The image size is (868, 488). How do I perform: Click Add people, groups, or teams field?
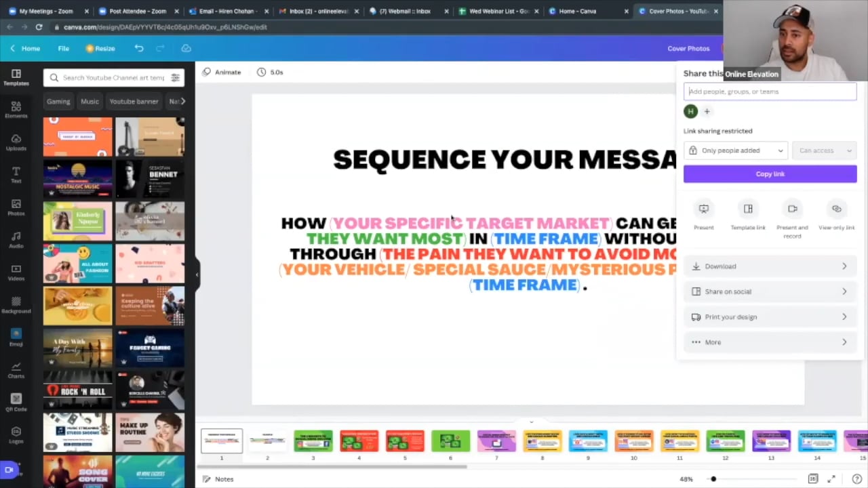pos(770,91)
